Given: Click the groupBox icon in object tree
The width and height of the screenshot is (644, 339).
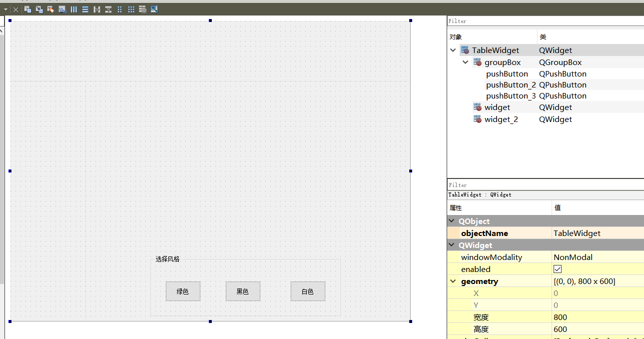Looking at the screenshot, I should coord(478,62).
